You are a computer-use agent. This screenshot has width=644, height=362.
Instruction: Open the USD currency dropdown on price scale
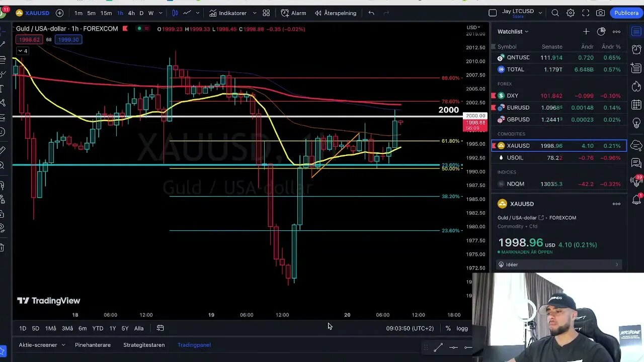(x=473, y=27)
